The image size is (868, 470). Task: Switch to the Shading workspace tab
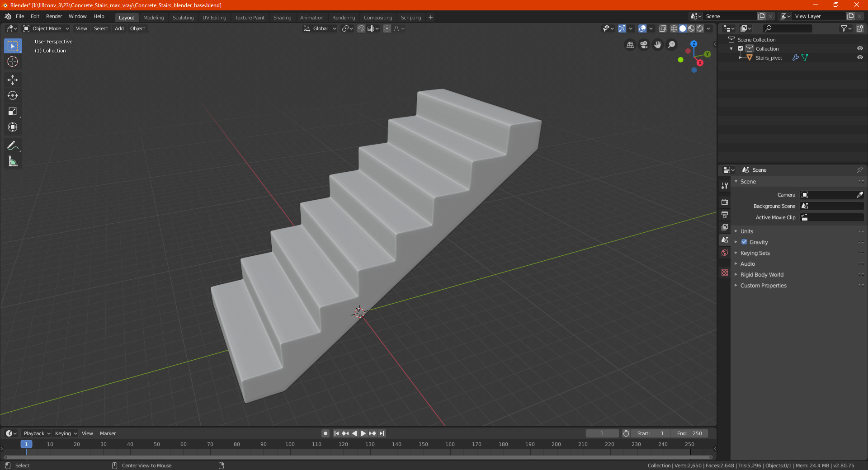click(282, 18)
